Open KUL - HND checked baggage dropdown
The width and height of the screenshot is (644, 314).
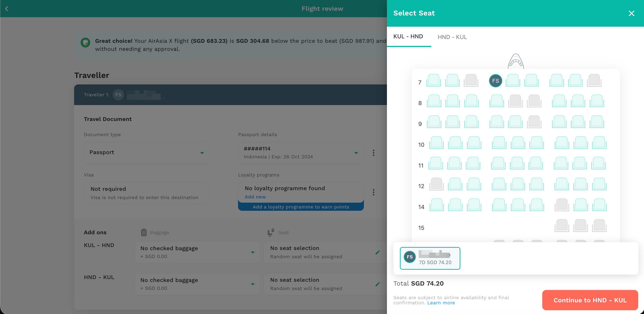(x=197, y=252)
